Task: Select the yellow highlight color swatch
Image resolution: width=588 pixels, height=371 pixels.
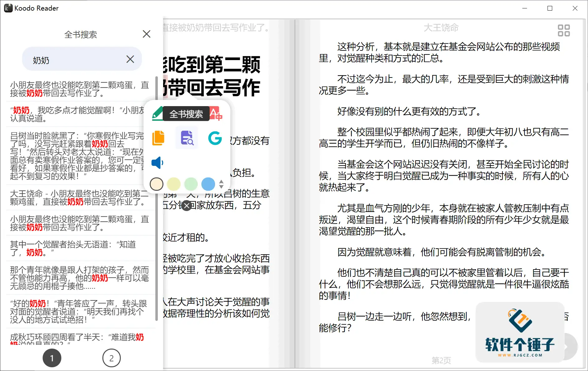Action: click(174, 184)
